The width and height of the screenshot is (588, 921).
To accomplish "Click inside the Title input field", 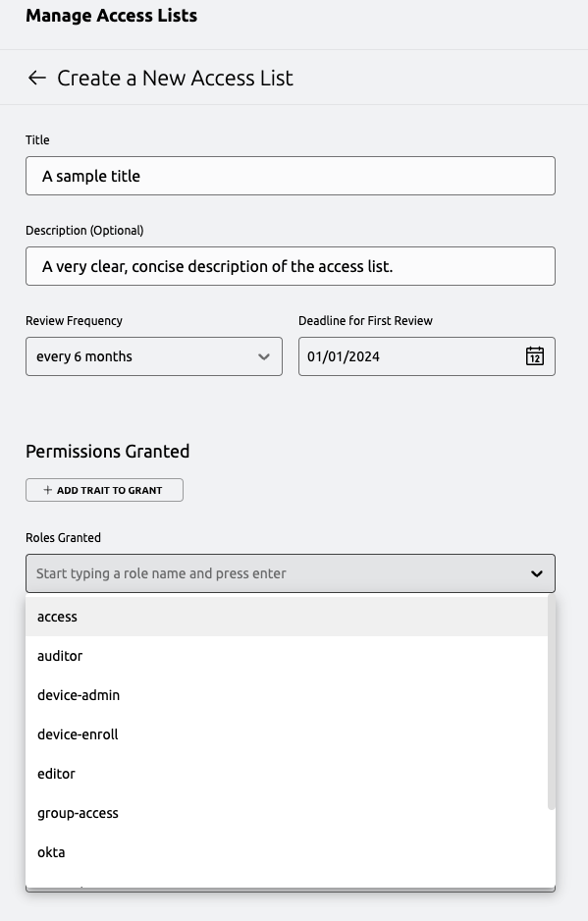I will (291, 176).
